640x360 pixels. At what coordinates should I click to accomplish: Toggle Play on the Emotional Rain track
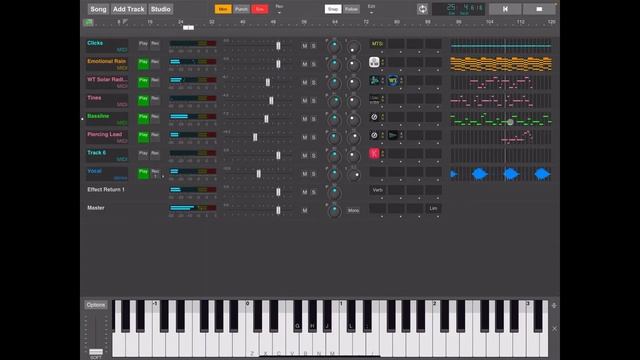143,63
